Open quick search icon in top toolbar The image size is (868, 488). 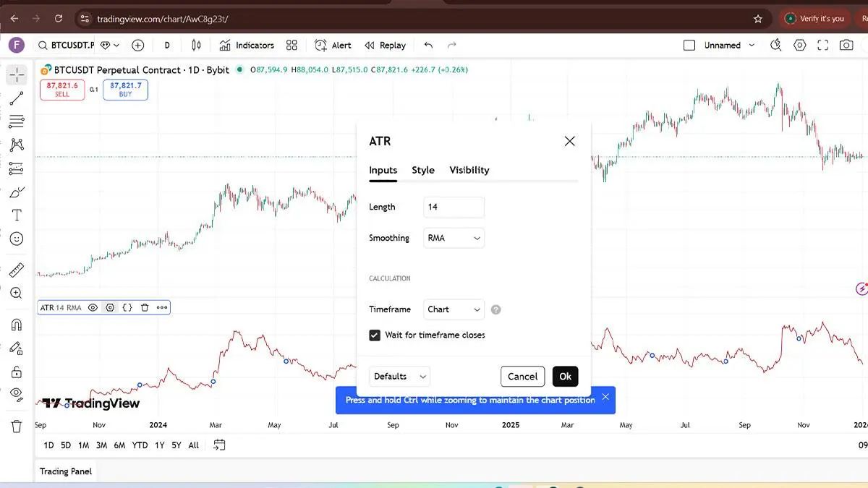point(776,45)
